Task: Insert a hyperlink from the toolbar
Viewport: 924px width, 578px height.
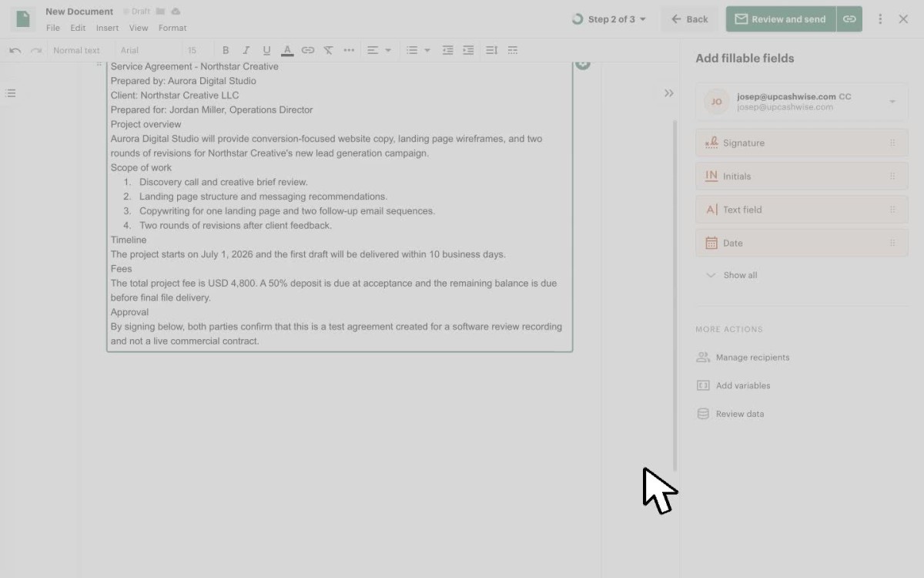Action: [x=308, y=50]
